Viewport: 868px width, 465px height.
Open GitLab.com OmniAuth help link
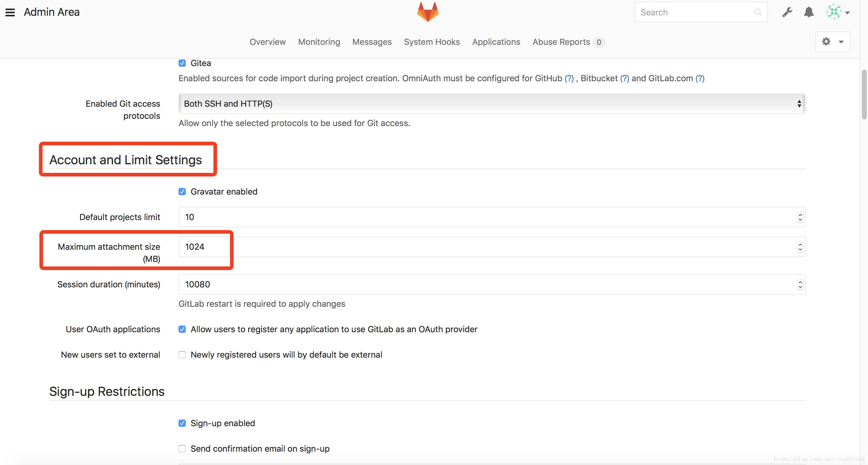(700, 78)
